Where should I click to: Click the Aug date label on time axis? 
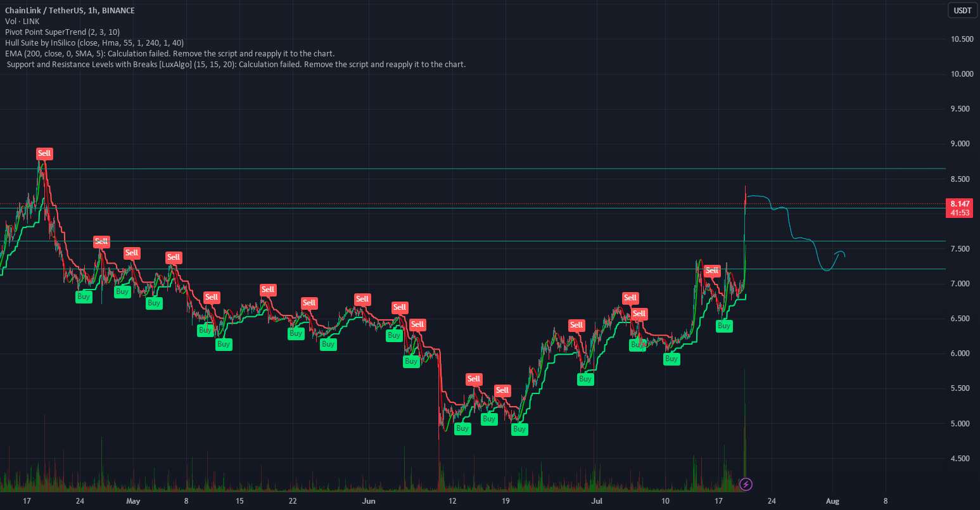click(x=833, y=500)
